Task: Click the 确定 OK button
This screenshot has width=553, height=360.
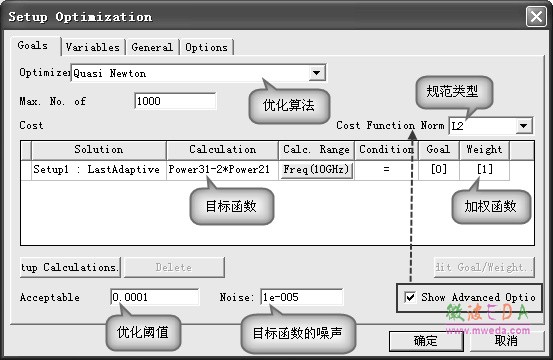Action: [426, 341]
